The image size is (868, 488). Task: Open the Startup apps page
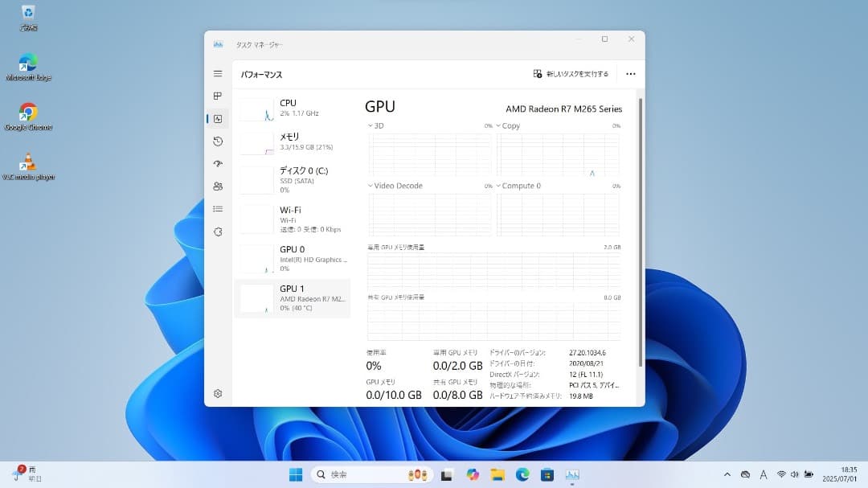[217, 163]
